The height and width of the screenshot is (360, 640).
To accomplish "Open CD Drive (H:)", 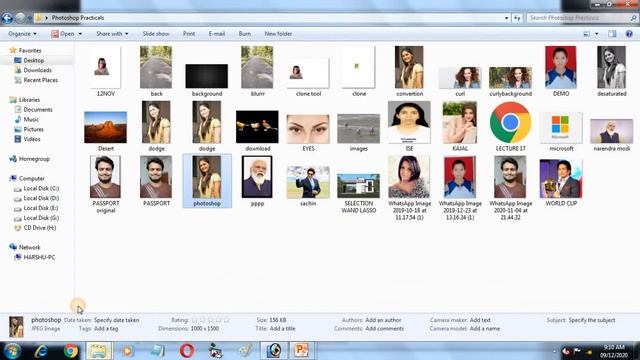I will coord(40,228).
